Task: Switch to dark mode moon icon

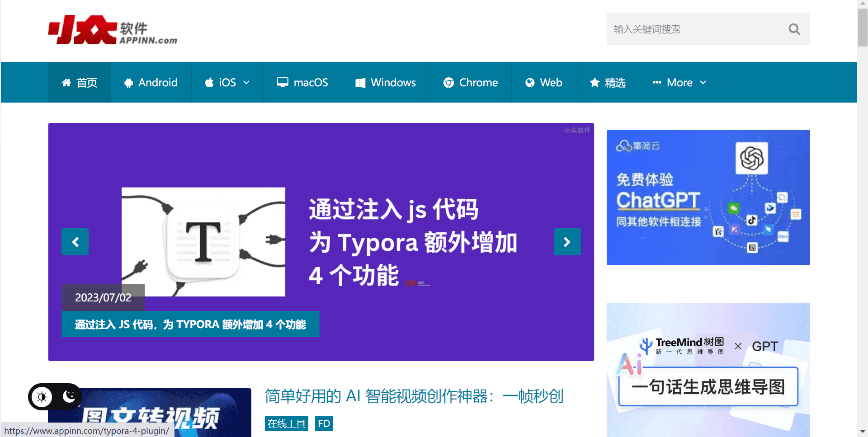Action: click(x=69, y=396)
